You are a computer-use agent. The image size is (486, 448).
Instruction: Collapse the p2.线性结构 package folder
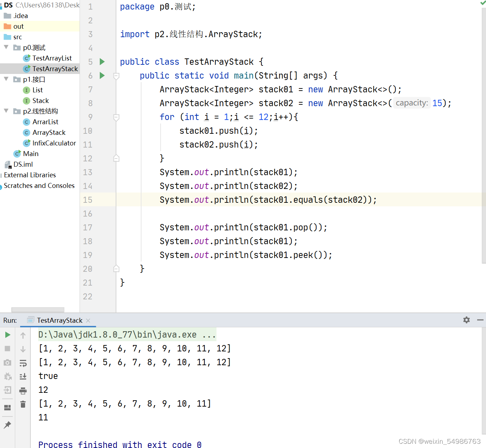pos(6,111)
